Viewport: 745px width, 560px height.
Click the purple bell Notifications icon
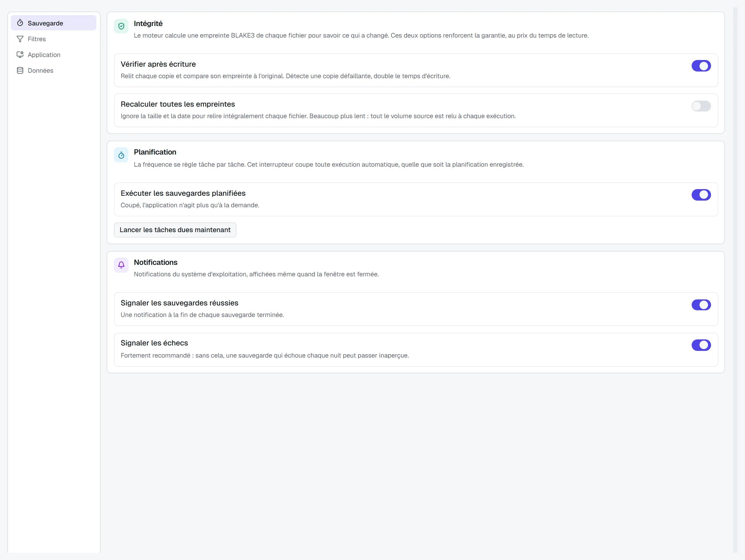coord(121,265)
